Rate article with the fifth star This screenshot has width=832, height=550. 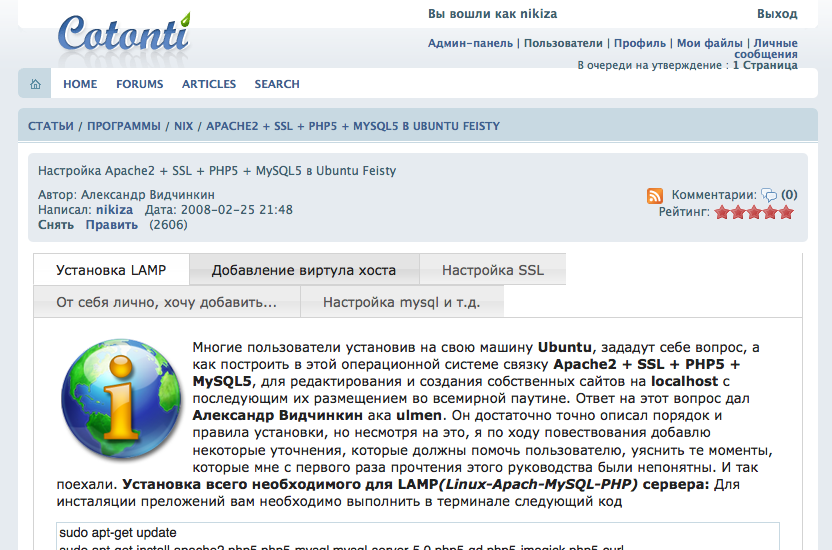pyautogui.click(x=786, y=212)
